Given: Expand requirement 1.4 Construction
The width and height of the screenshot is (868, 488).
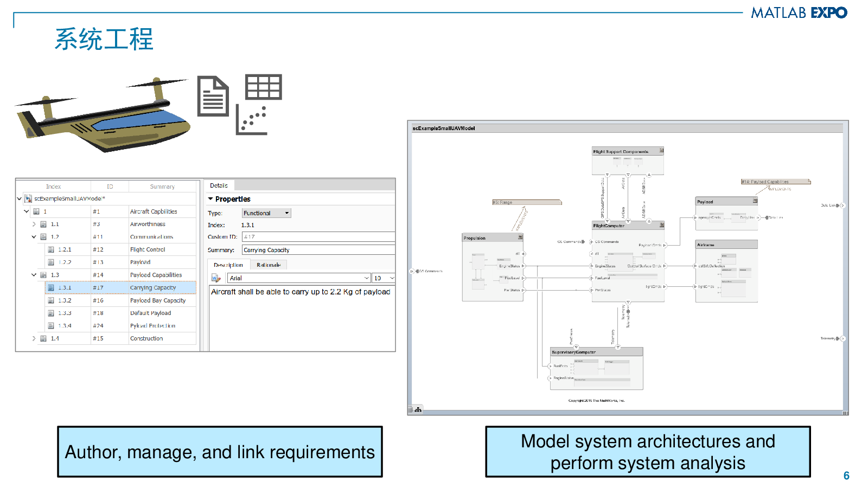Looking at the screenshot, I should [x=34, y=338].
